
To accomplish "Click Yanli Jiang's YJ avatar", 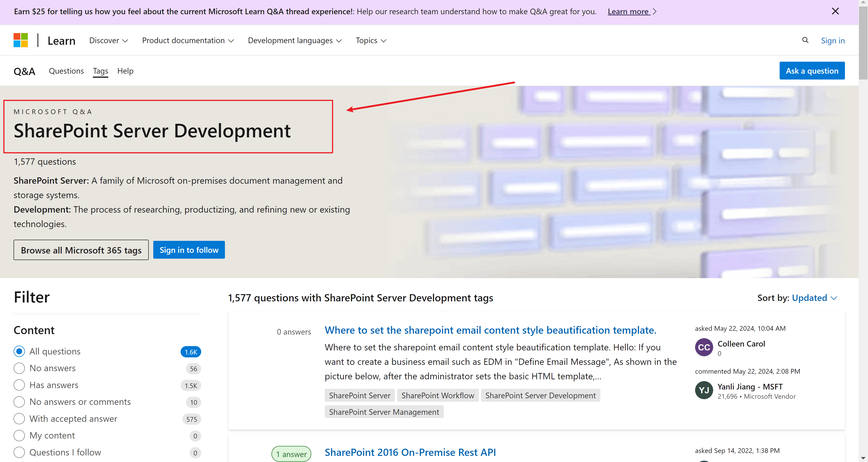I will tap(704, 390).
